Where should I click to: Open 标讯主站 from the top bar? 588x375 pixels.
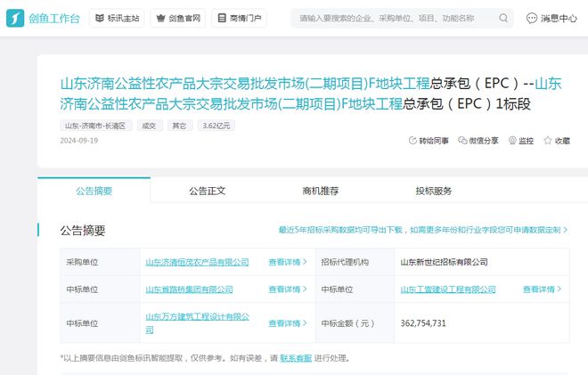coord(117,18)
